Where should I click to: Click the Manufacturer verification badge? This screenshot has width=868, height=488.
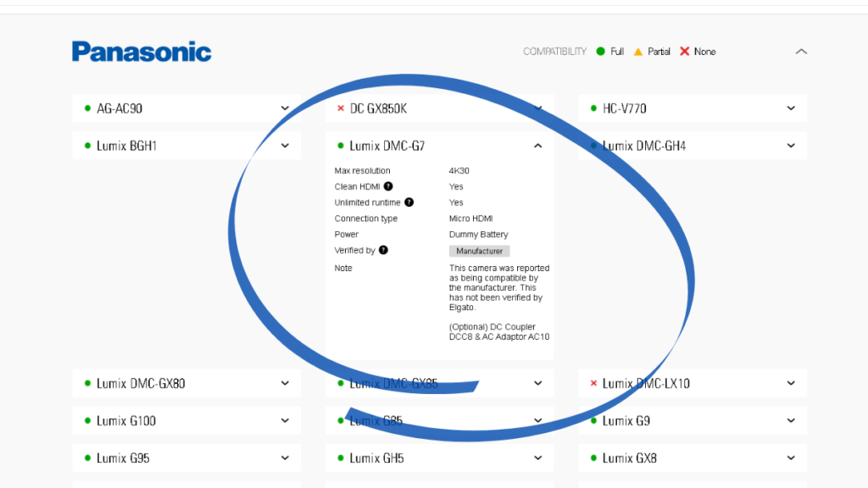tap(480, 251)
